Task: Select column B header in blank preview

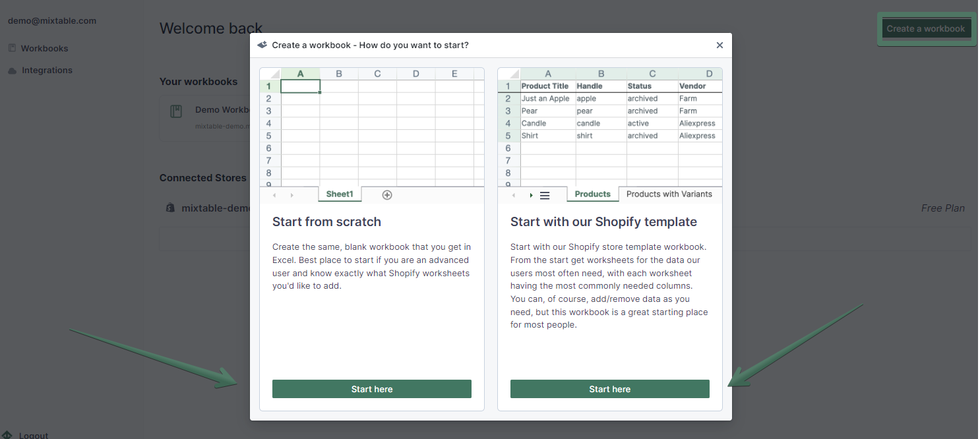Action: point(339,74)
